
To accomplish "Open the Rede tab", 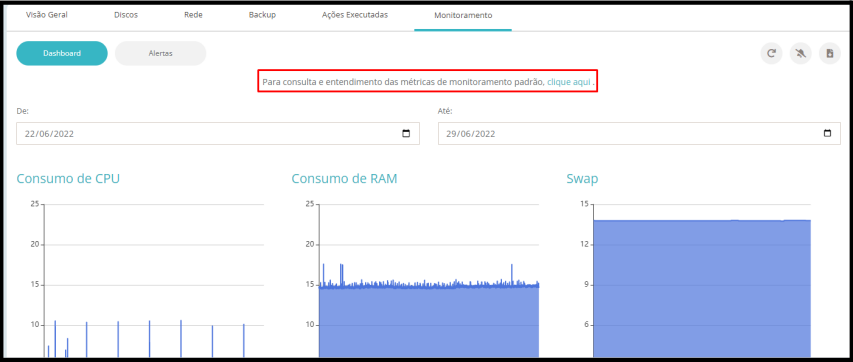I will point(193,15).
